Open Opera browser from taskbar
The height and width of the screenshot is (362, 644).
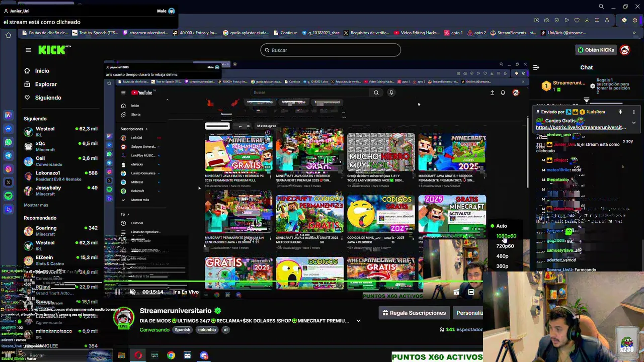click(138, 355)
